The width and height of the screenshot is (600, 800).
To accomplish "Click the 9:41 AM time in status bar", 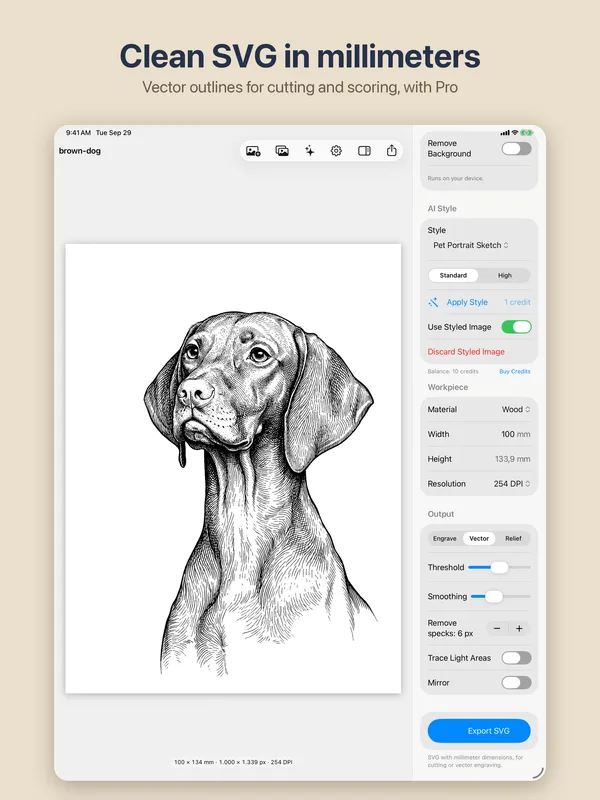I will tap(78, 133).
